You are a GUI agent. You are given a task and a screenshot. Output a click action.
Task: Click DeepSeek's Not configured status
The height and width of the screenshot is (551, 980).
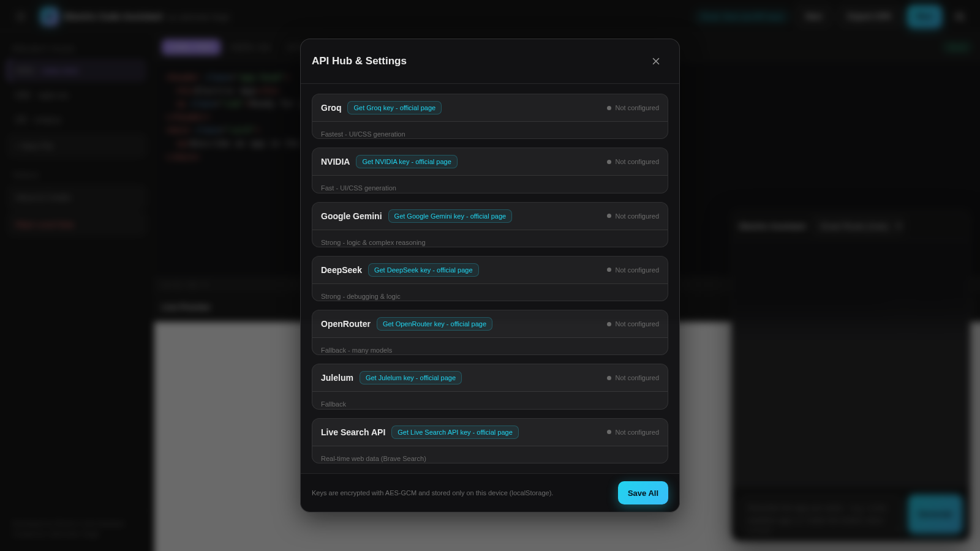(633, 270)
